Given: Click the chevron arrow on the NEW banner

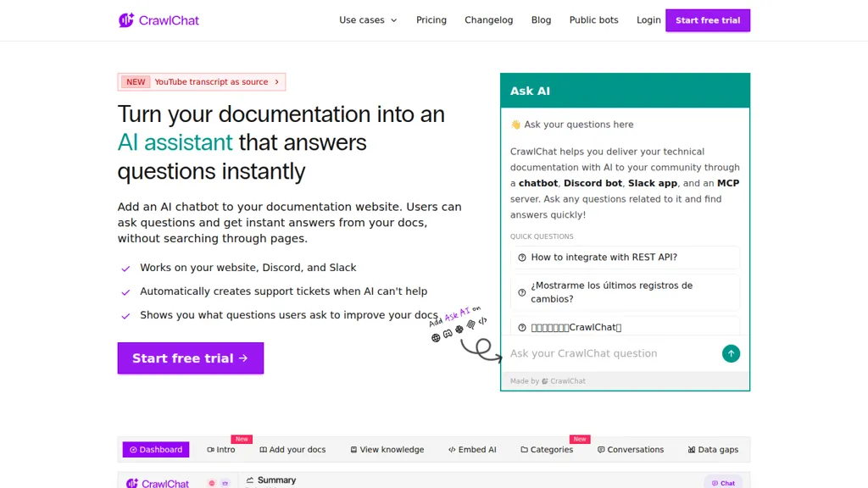Looking at the screenshot, I should [277, 82].
